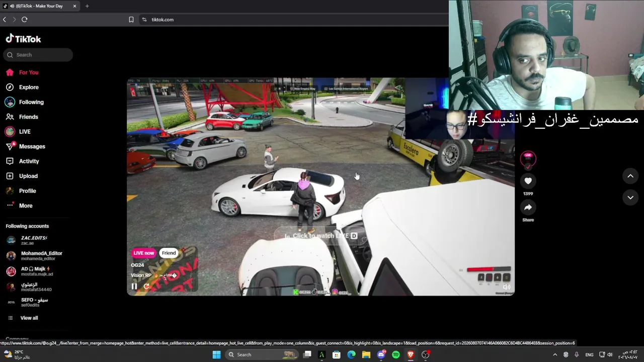Screen dimensions: 644x362
Task: Click the microphone tray icon
Action: click(577, 354)
